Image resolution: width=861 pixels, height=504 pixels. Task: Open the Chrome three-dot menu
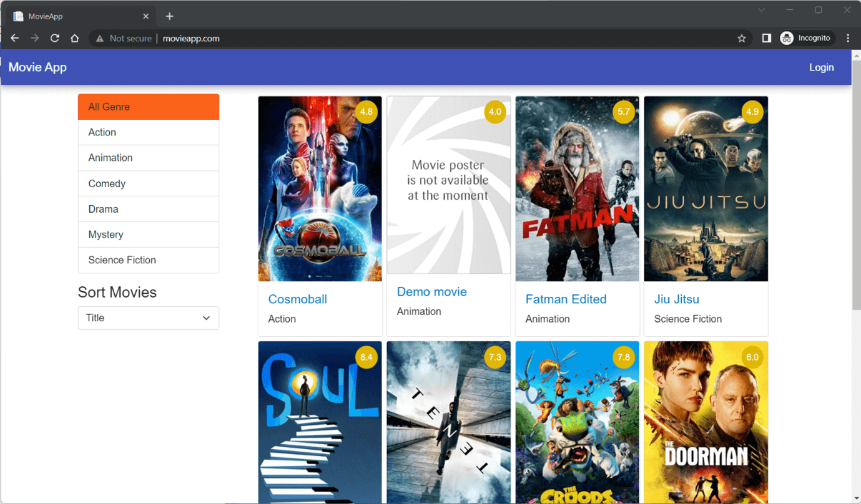[x=848, y=38]
